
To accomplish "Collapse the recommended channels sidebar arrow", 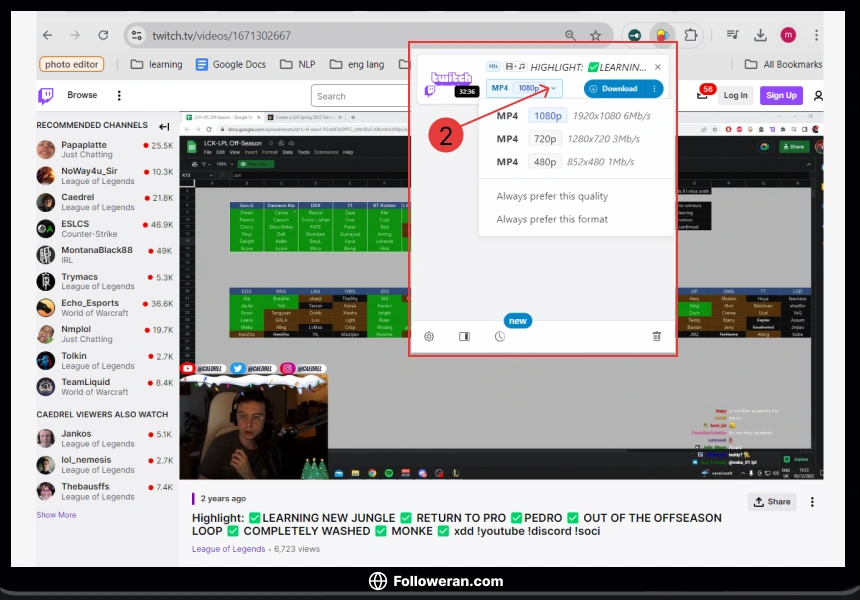I will click(x=164, y=126).
